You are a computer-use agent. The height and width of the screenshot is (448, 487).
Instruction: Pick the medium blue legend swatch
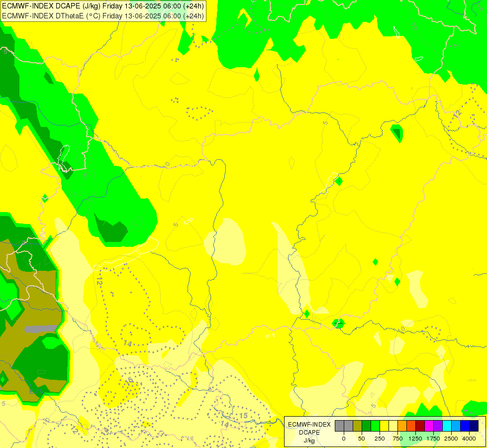[465, 426]
